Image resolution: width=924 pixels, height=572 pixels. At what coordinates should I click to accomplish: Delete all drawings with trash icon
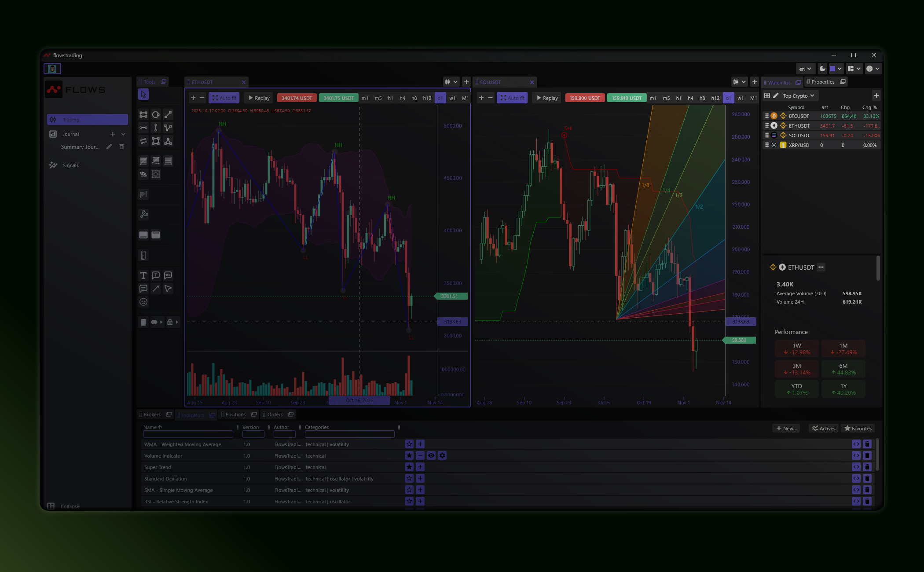pos(143,322)
